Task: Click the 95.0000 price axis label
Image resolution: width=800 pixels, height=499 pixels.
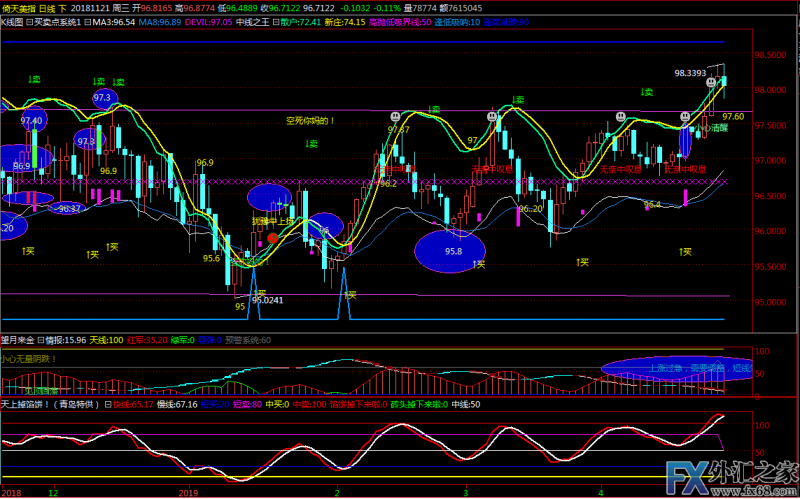Action: tap(769, 302)
